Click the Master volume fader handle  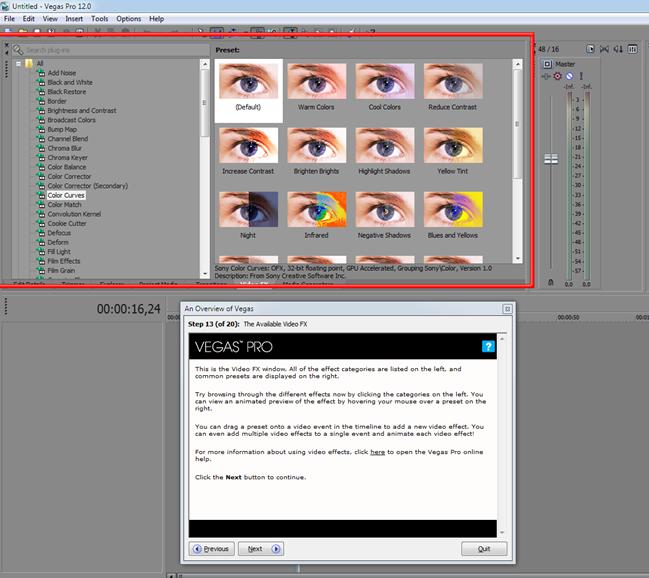pos(551,159)
